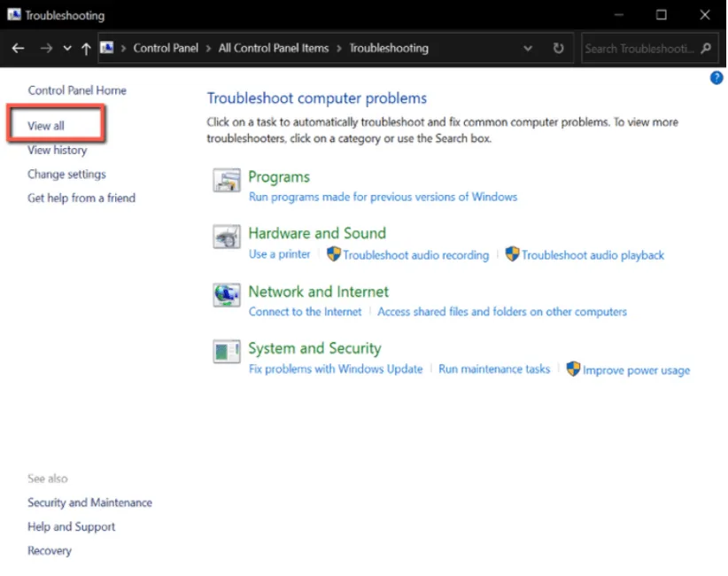
Task: Click the Programs category icon
Action: [x=227, y=181]
